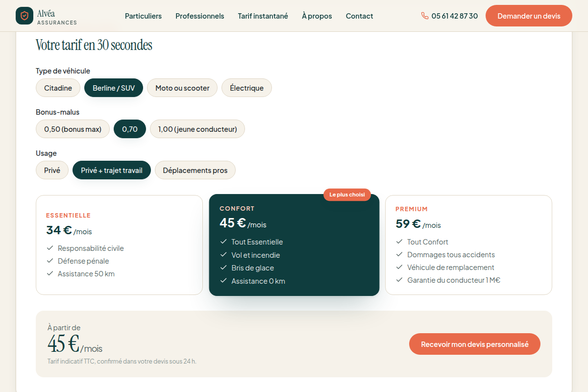588x392 pixels.
Task: Choose Électrique vehicle type
Action: click(x=246, y=88)
